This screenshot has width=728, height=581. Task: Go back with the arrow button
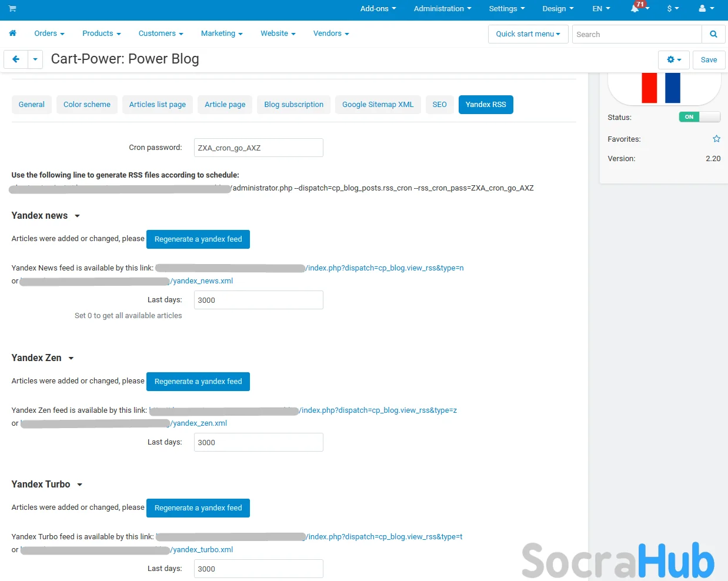pyautogui.click(x=16, y=59)
